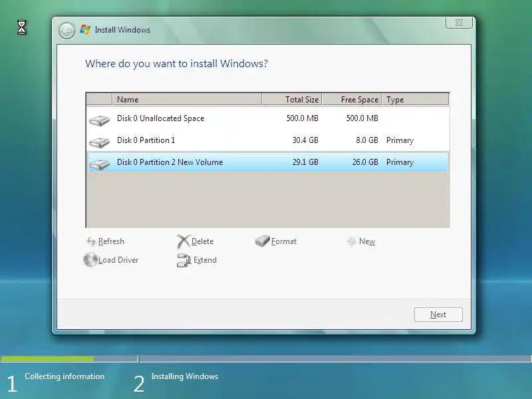Screen dimensions: 532x399
Task: Click the back arrow button in Install Windows
Action: click(x=66, y=31)
